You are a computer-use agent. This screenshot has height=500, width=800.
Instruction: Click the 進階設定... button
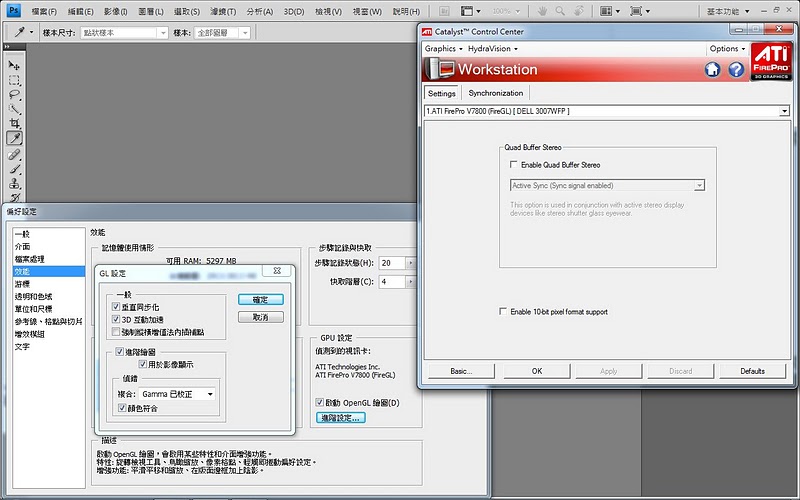pyautogui.click(x=340, y=418)
